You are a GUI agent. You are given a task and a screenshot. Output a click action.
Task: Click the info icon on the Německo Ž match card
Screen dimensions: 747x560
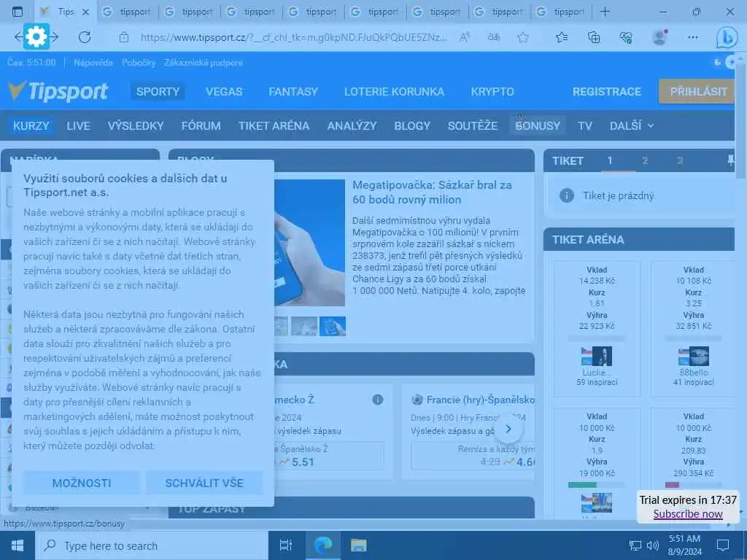coord(378,400)
